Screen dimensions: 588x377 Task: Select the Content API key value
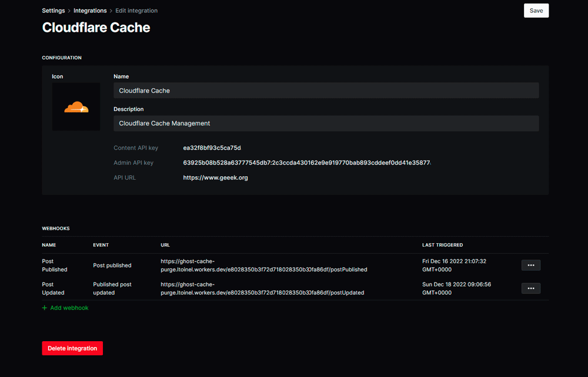point(212,148)
